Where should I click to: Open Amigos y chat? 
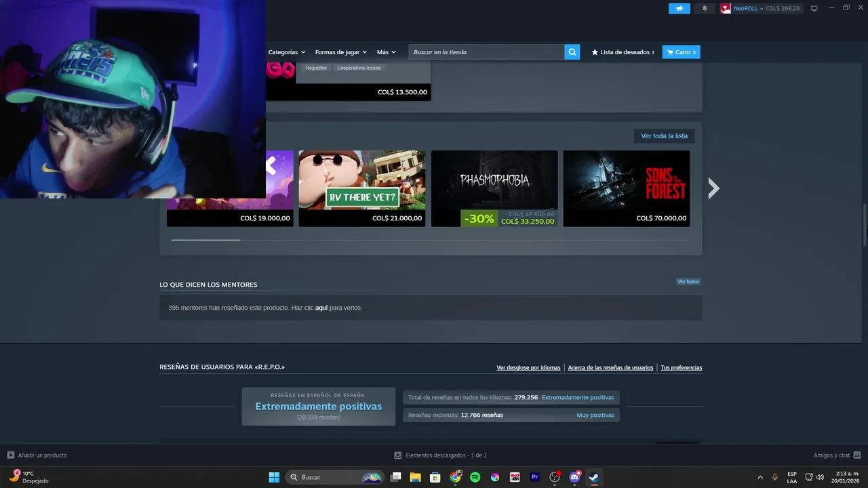(x=837, y=455)
